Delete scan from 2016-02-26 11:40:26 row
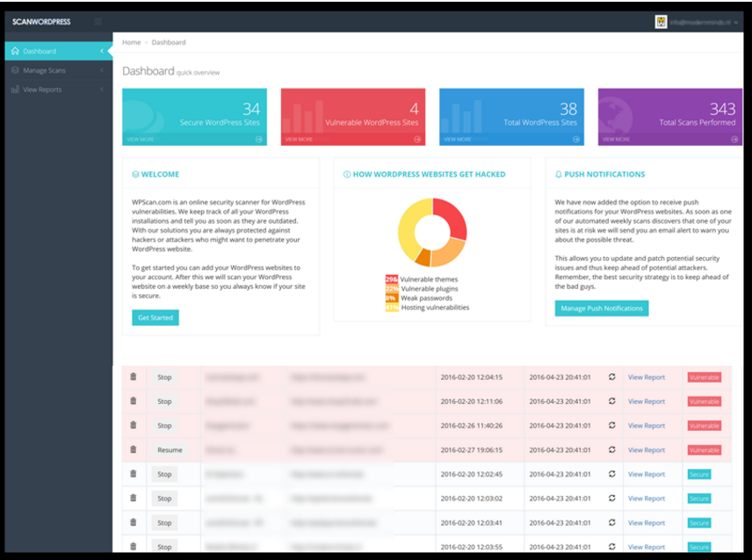Image resolution: width=752 pixels, height=560 pixels. (134, 425)
